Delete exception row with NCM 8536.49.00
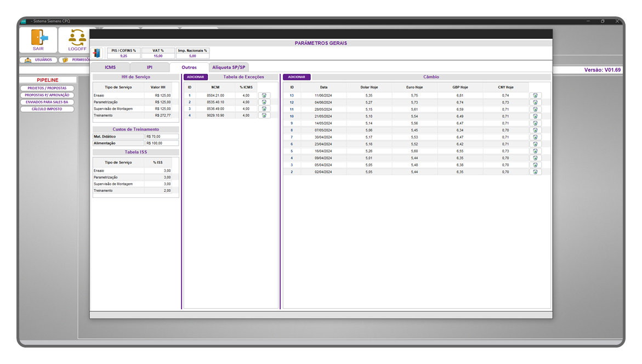Screen dimensions: 642x364 pos(264,109)
